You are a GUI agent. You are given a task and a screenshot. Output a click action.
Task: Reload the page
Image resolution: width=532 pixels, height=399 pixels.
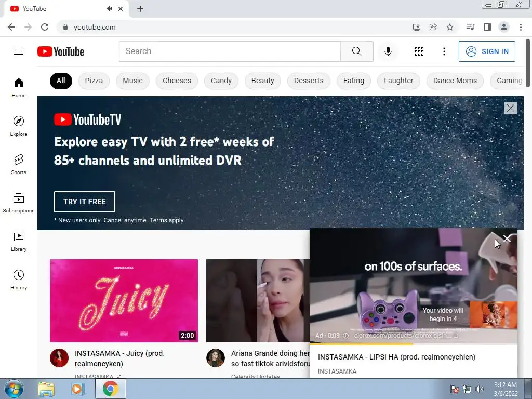(45, 27)
